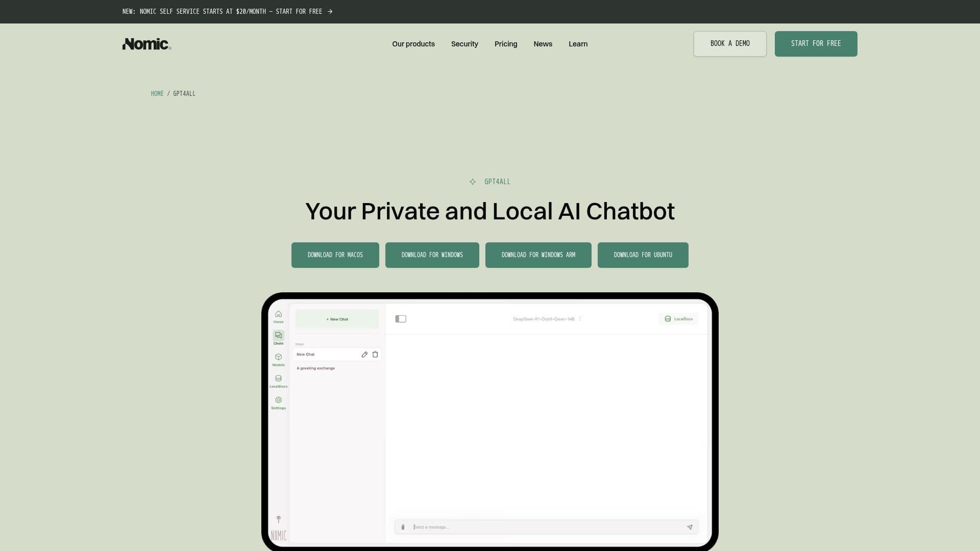980x551 pixels.
Task: Click the Send a message input field
Action: click(x=546, y=527)
